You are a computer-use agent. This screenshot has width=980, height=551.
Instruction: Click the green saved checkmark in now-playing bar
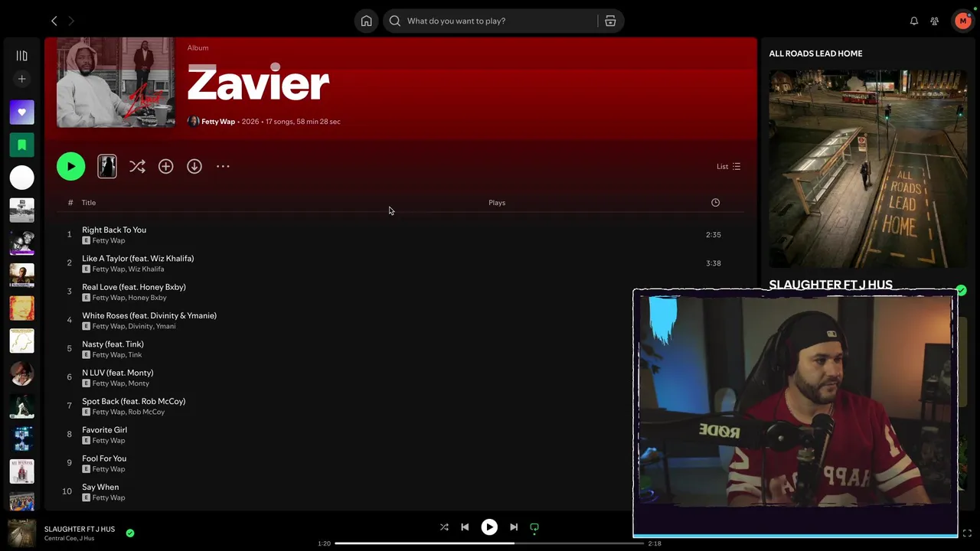click(x=130, y=533)
